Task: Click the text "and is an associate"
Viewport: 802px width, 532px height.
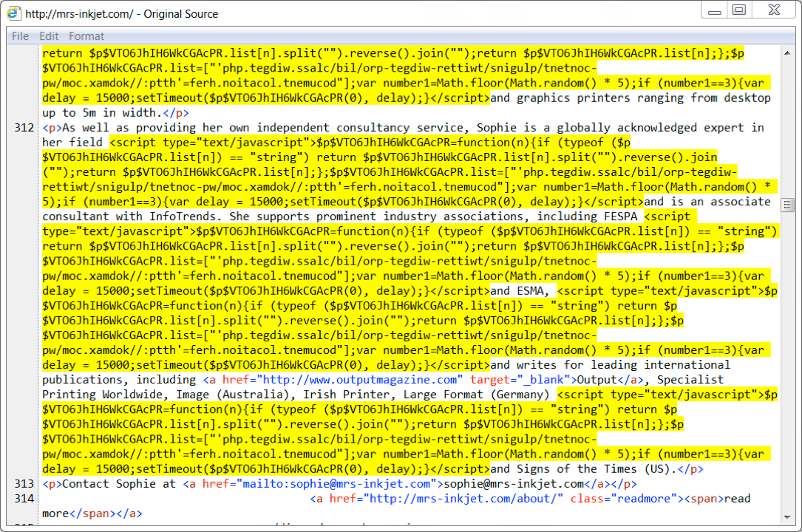Action: point(707,202)
